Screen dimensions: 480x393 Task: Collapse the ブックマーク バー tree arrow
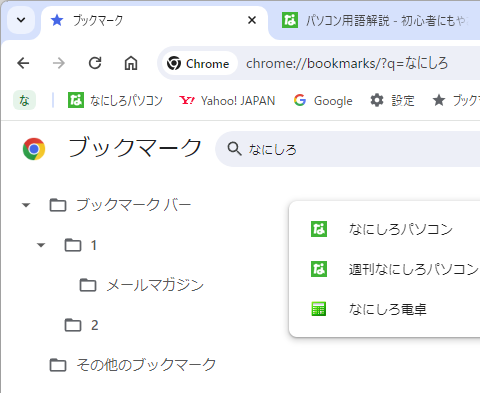[26, 205]
